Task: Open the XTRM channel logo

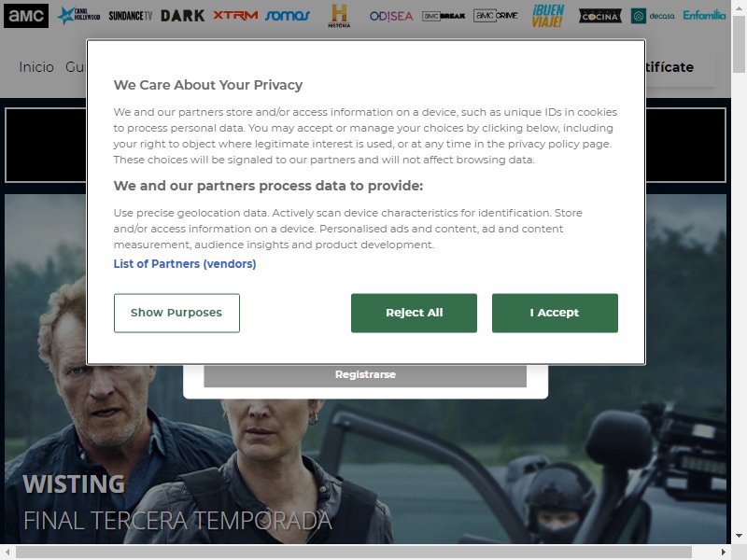Action: point(235,16)
